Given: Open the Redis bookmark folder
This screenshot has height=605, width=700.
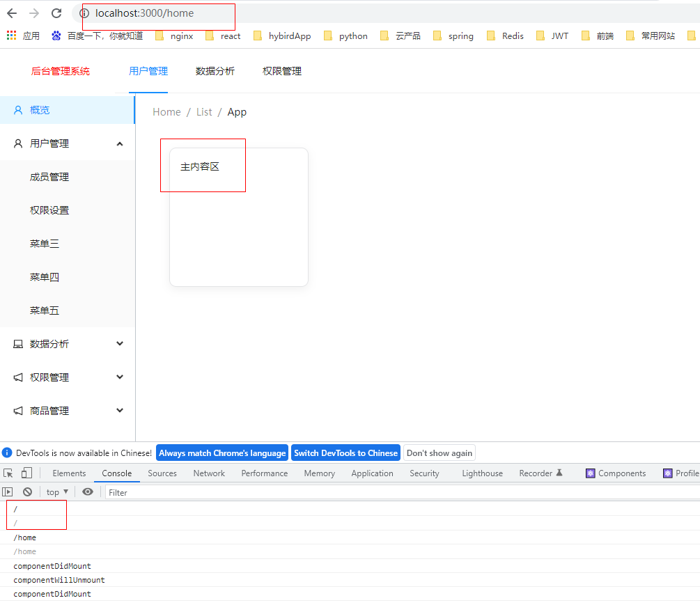Looking at the screenshot, I should [x=505, y=36].
